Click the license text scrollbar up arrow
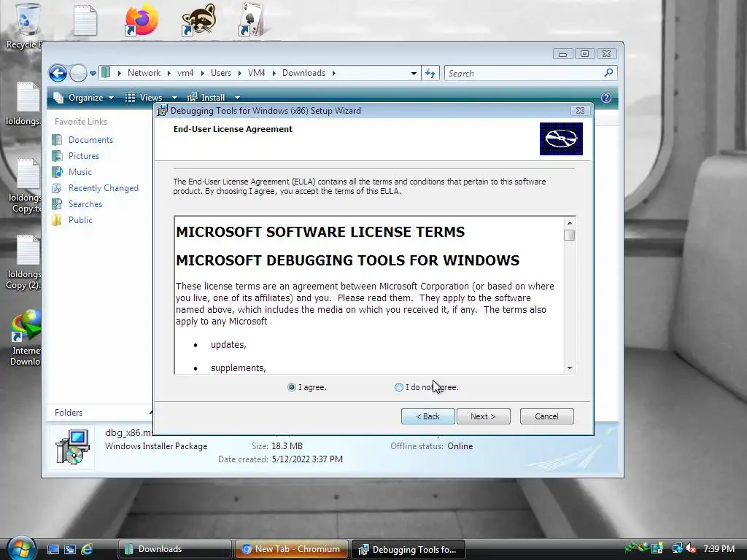 click(x=569, y=223)
